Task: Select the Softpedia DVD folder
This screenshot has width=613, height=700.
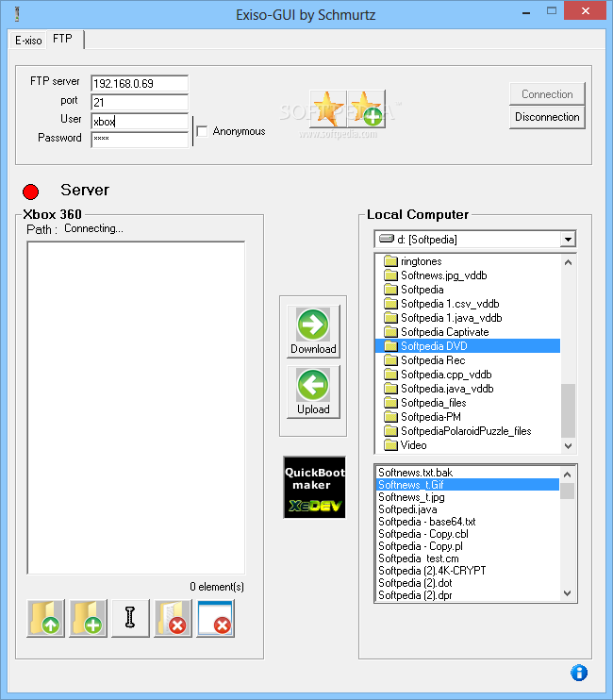Action: [x=468, y=346]
